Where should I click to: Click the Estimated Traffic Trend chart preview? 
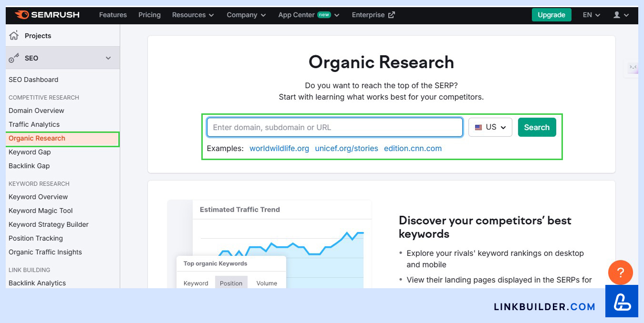coord(282,243)
